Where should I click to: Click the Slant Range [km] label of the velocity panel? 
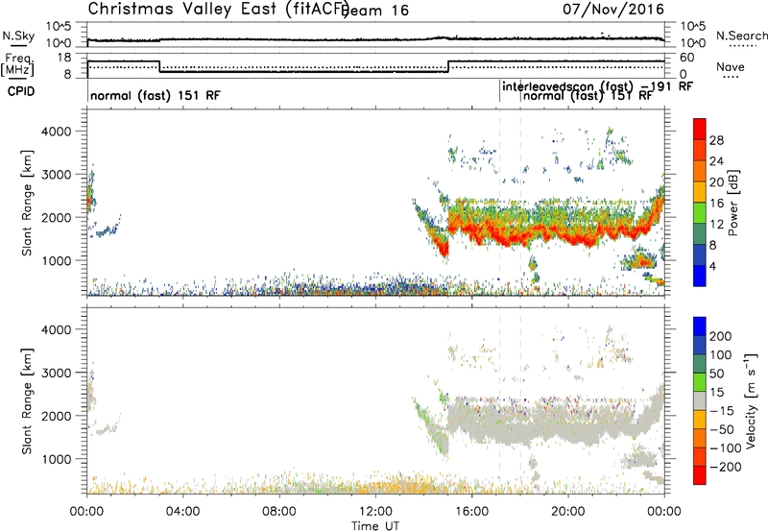pos(27,401)
